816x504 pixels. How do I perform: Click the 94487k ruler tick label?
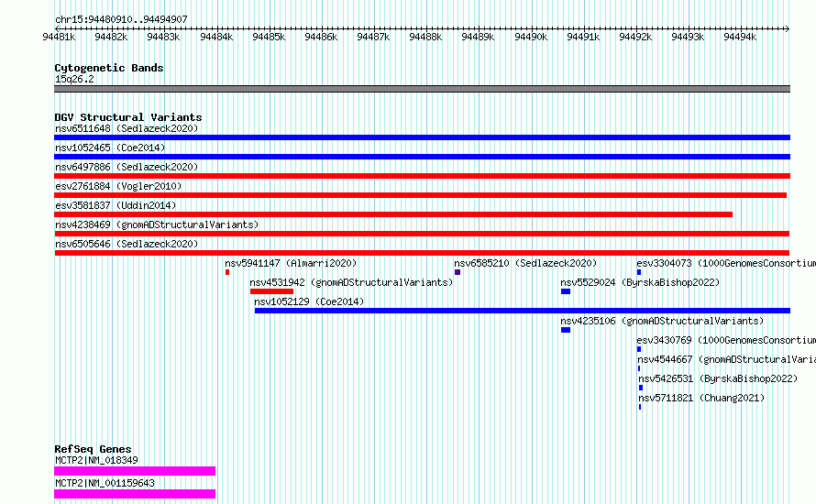pyautogui.click(x=373, y=37)
